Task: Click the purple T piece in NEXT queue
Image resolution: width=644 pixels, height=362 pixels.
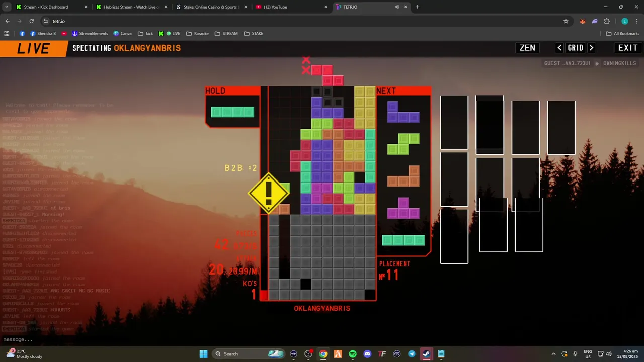Action: [x=403, y=208]
